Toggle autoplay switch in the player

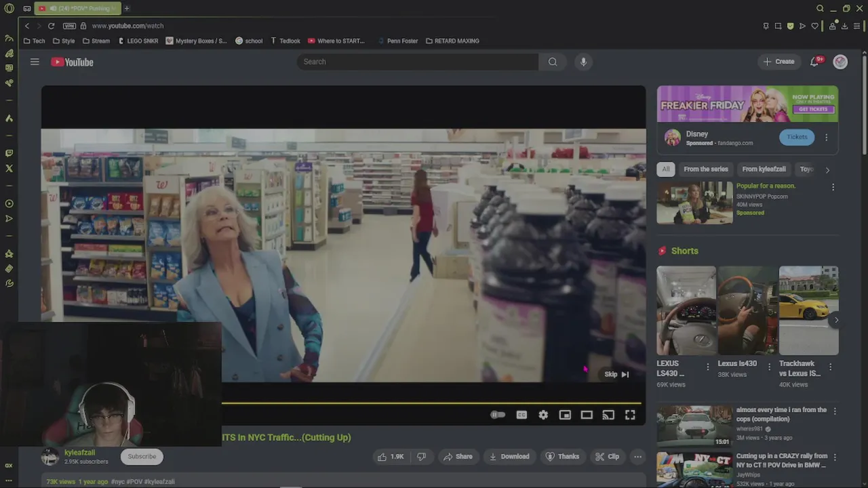point(498,415)
